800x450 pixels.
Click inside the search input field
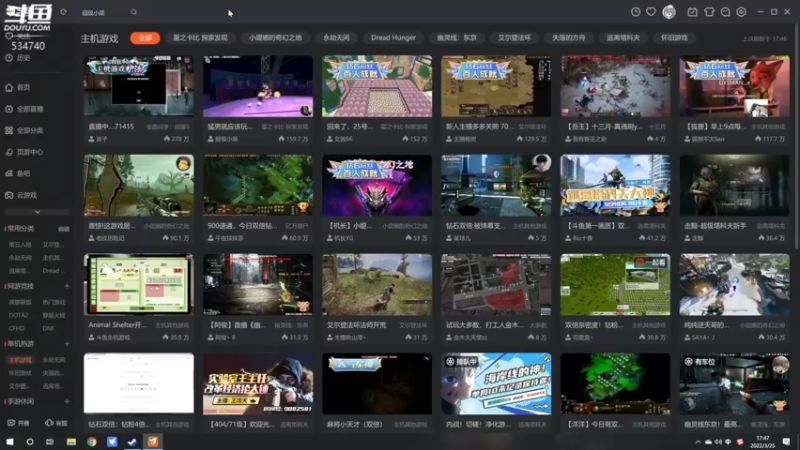[105, 12]
